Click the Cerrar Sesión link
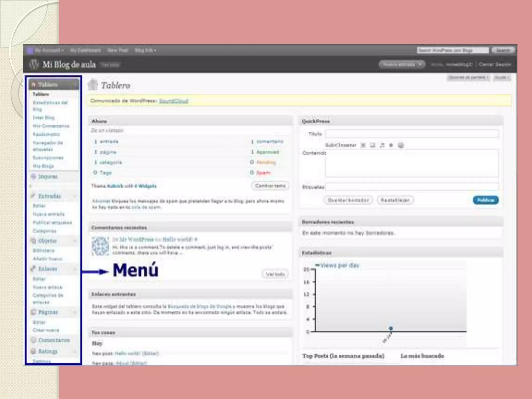The height and width of the screenshot is (399, 532). [x=495, y=64]
